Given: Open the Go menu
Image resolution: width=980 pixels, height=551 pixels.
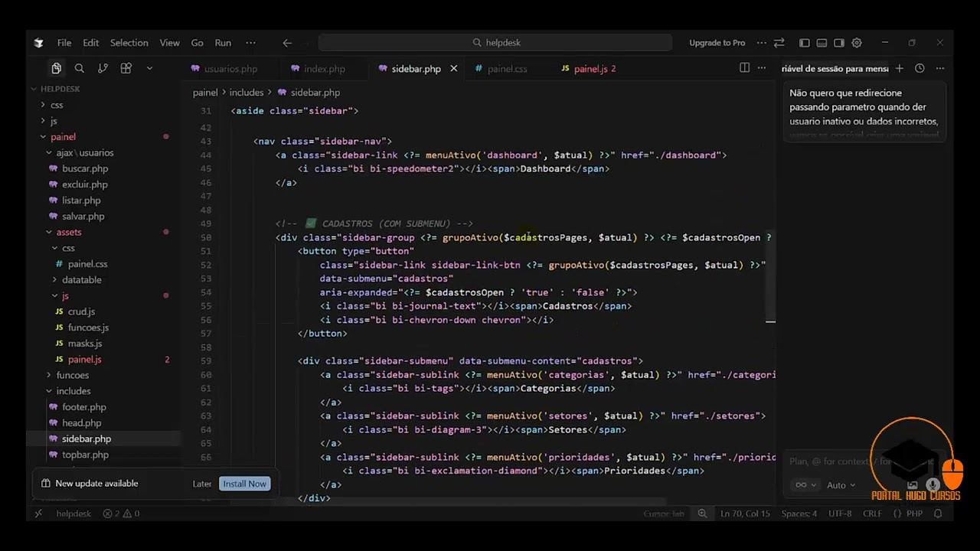Looking at the screenshot, I should tap(197, 43).
